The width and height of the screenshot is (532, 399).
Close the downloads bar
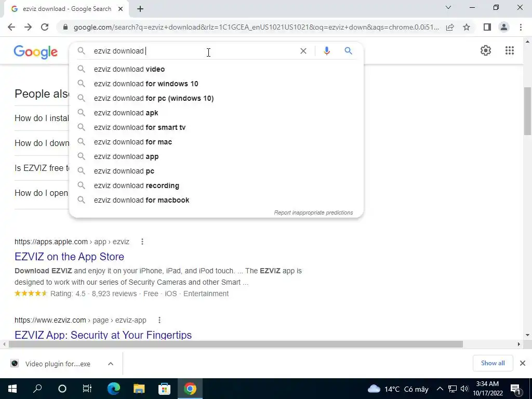tap(523, 363)
